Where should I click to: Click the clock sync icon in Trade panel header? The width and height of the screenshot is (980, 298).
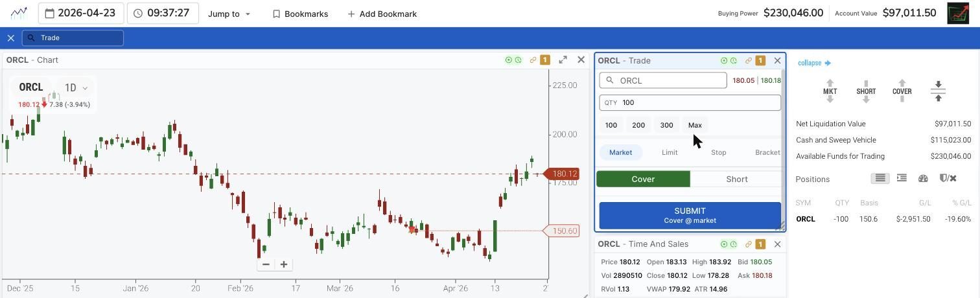(733, 61)
